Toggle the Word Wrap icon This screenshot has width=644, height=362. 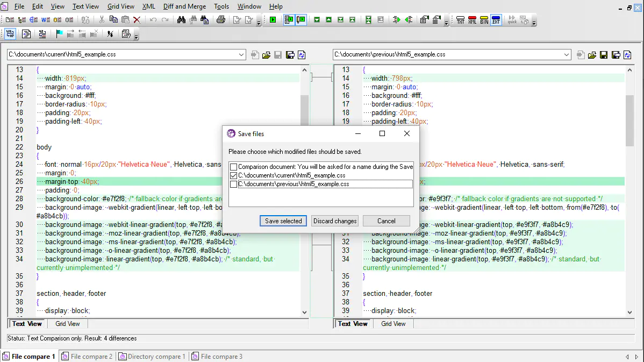point(10,34)
